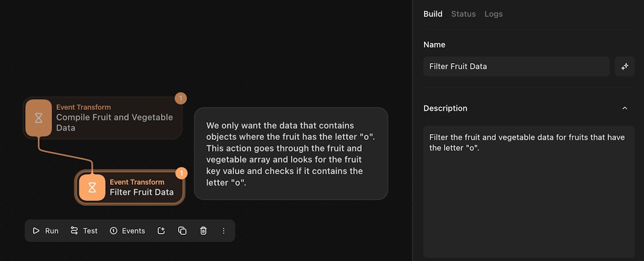644x261 pixels.
Task: Select the Build tab
Action: pos(433,14)
